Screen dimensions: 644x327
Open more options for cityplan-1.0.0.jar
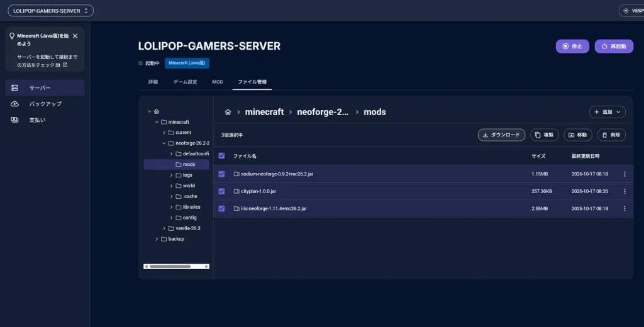pos(625,191)
